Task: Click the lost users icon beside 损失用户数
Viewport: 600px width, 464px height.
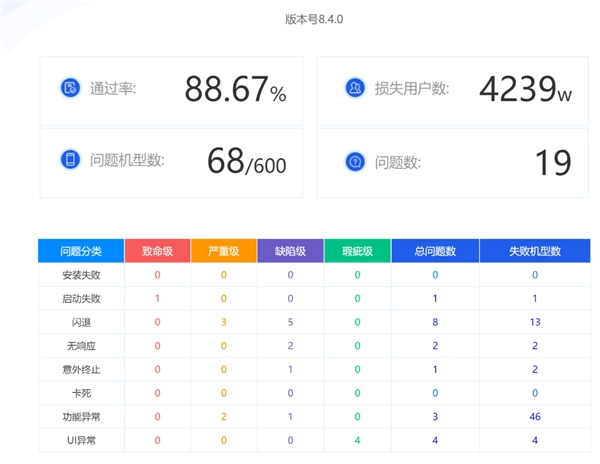Action: [355, 88]
